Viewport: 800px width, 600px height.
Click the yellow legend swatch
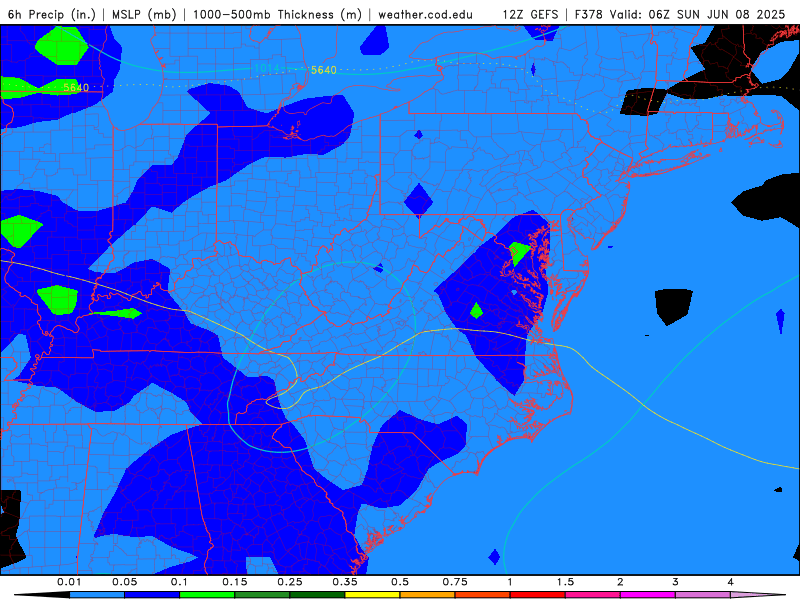click(x=372, y=595)
